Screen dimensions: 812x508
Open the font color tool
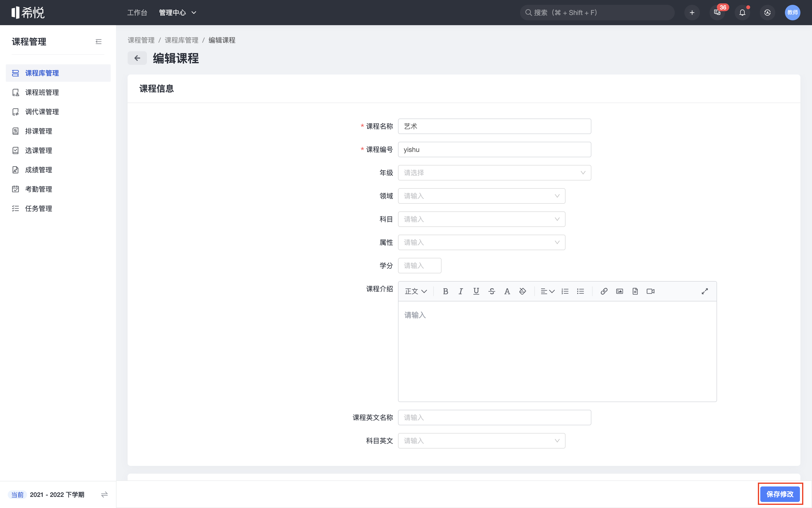507,291
